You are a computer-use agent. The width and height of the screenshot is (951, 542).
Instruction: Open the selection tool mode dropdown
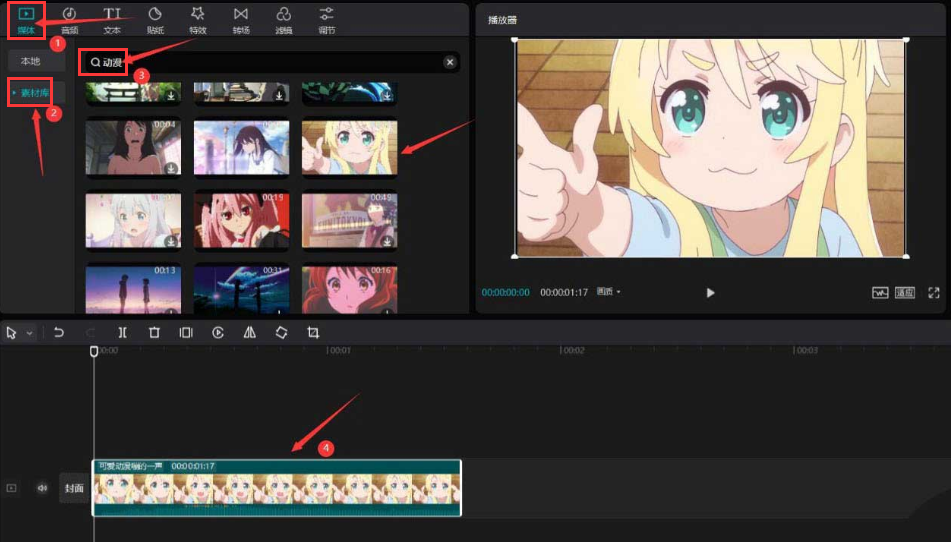tap(29, 333)
